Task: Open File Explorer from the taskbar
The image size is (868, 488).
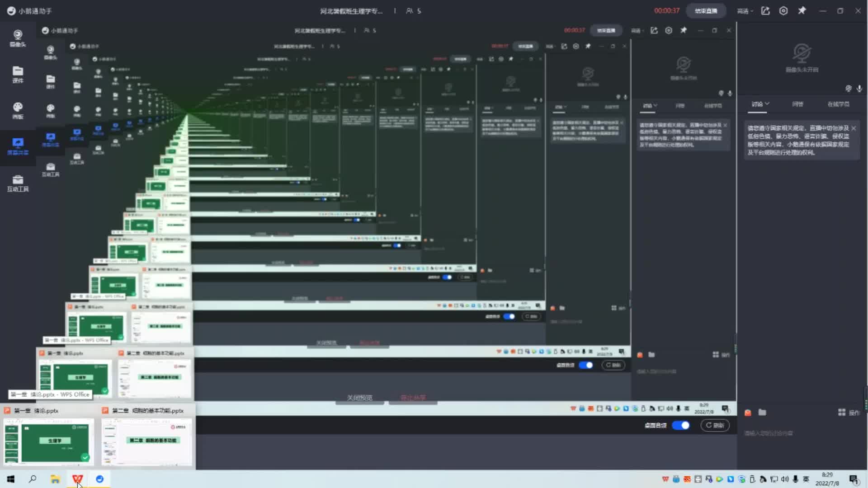Action: coord(55,479)
